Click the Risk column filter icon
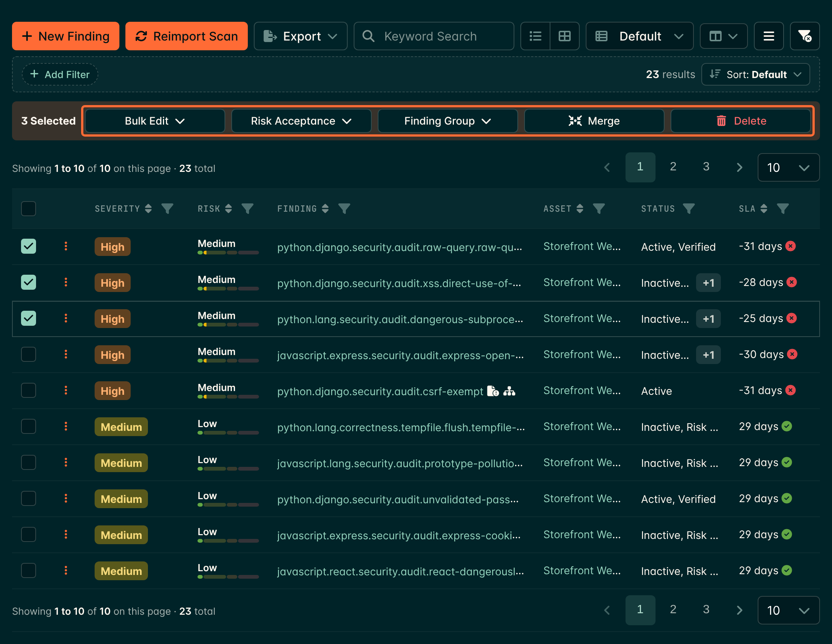Image resolution: width=832 pixels, height=644 pixels. click(247, 208)
